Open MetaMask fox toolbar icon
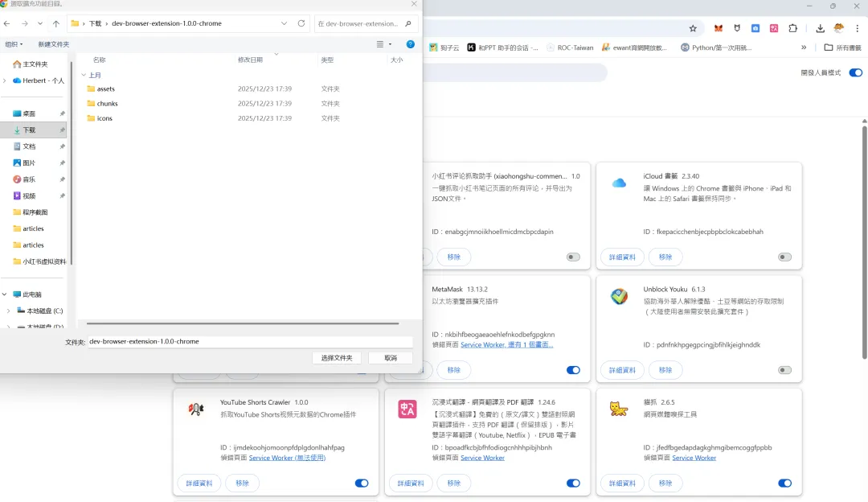Viewport: 868px width, 502px height. coord(718,28)
